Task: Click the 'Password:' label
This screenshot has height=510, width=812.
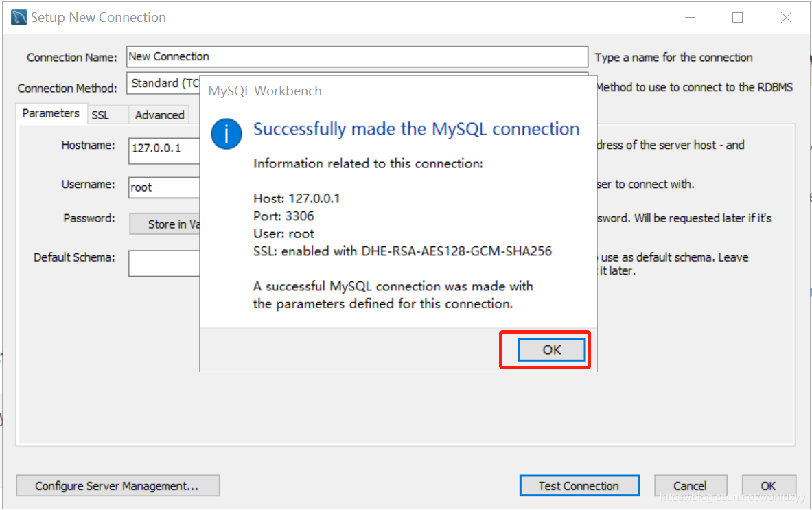Action: point(89,218)
